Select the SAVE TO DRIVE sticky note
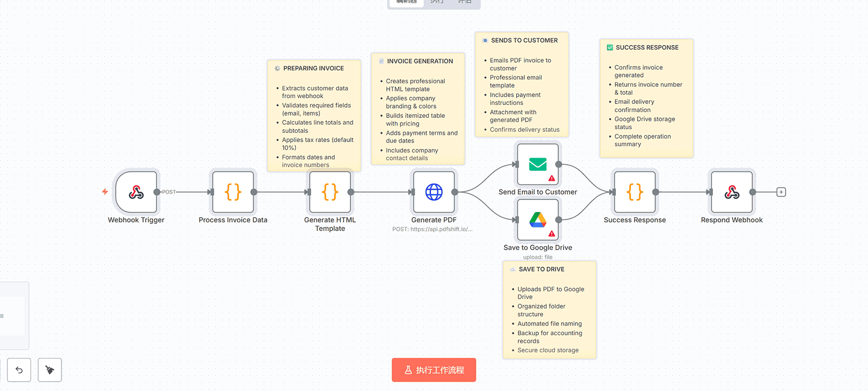This screenshot has width=868, height=391. pyautogui.click(x=549, y=310)
